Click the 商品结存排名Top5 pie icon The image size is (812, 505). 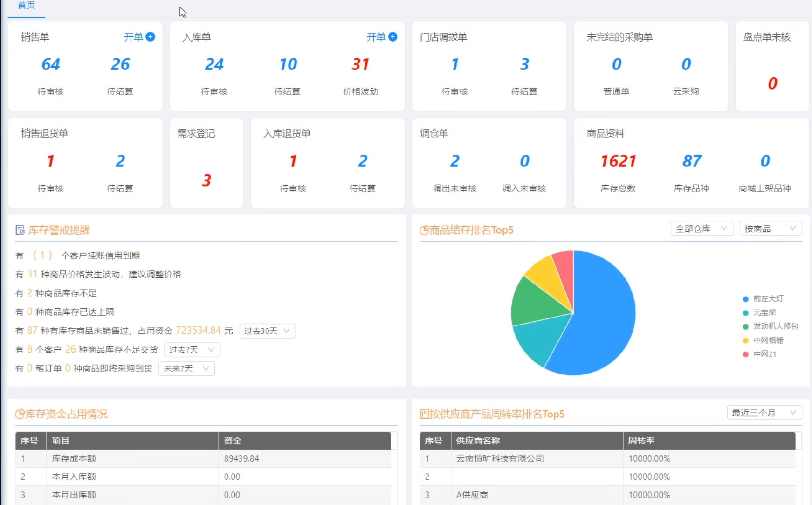(424, 230)
